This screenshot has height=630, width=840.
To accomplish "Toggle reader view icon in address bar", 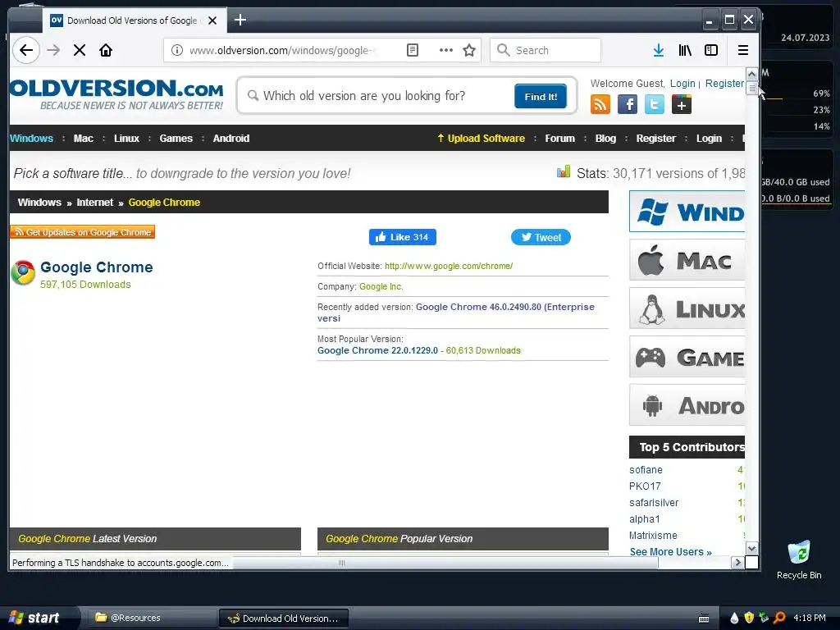I will click(x=413, y=50).
